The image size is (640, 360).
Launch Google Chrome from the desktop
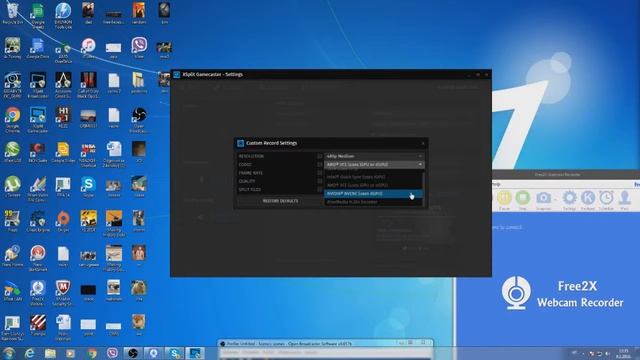[x=13, y=120]
